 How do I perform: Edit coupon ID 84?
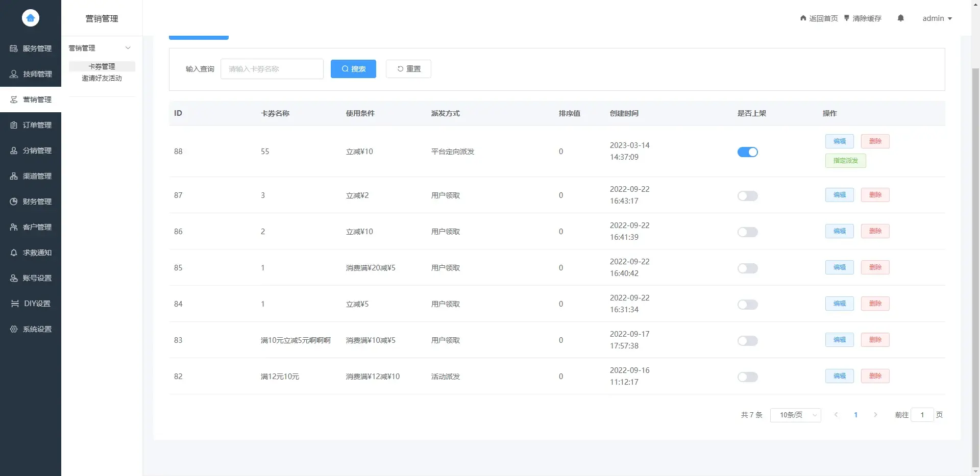[840, 304]
